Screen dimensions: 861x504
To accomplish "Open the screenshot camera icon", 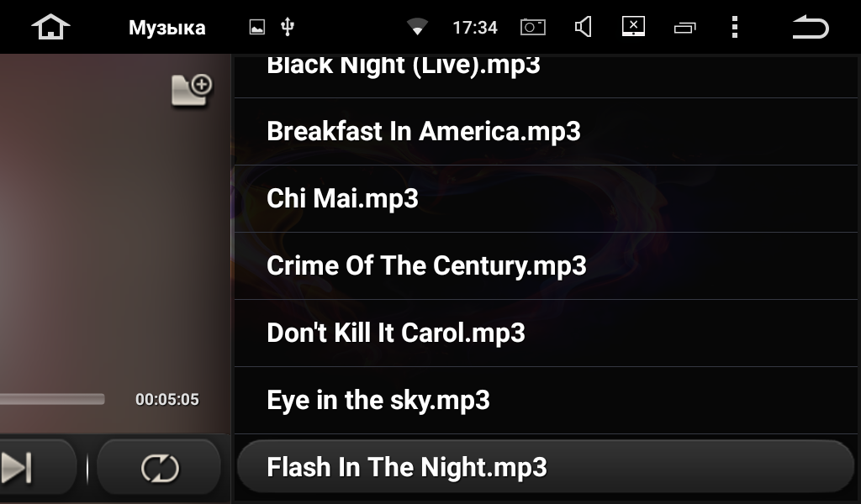I will (532, 27).
